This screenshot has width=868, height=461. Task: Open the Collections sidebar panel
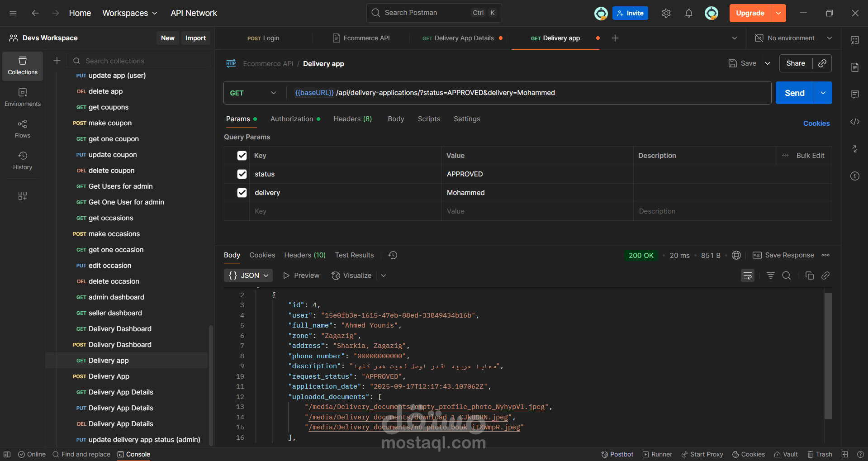tap(23, 66)
